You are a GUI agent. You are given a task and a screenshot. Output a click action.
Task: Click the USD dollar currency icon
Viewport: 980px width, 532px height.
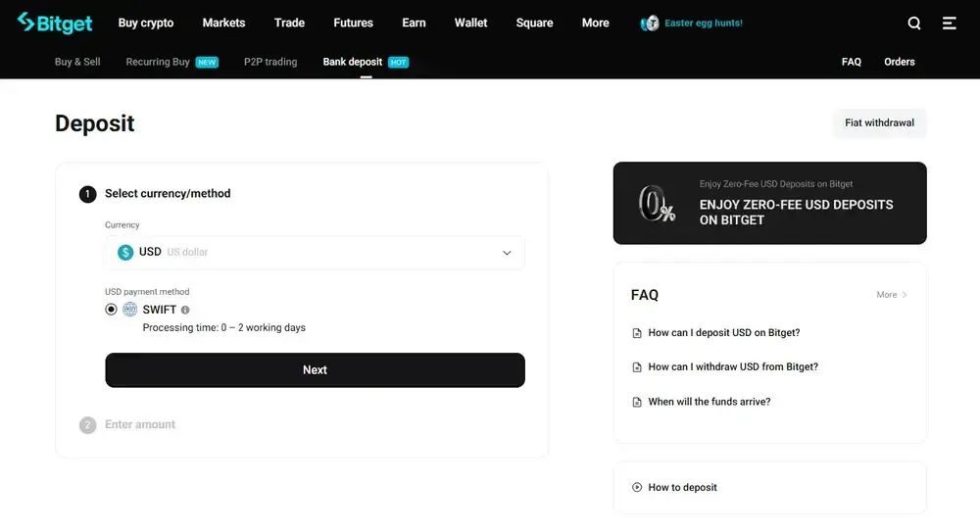pyautogui.click(x=125, y=252)
